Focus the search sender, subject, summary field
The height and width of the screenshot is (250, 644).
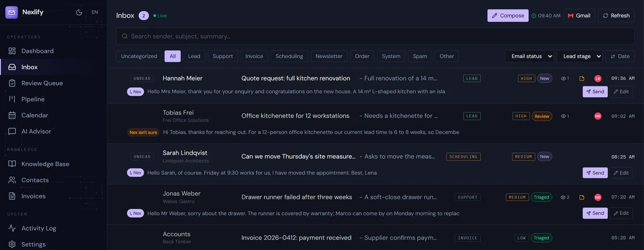click(375, 36)
